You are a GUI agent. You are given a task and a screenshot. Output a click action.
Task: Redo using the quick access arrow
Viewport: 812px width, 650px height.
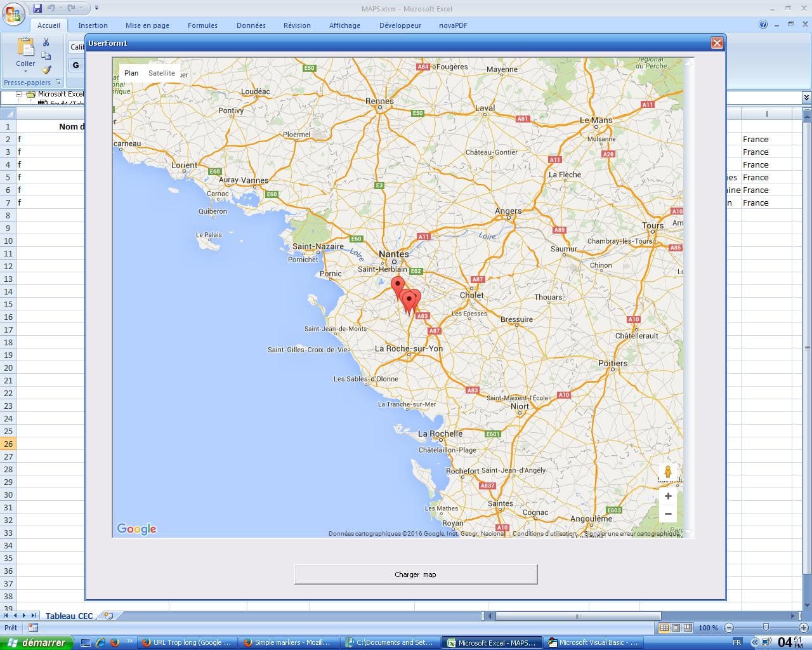pos(72,8)
